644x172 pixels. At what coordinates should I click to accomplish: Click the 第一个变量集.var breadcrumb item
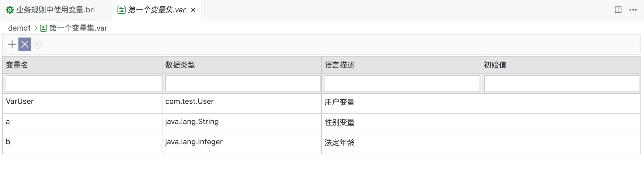tap(78, 28)
